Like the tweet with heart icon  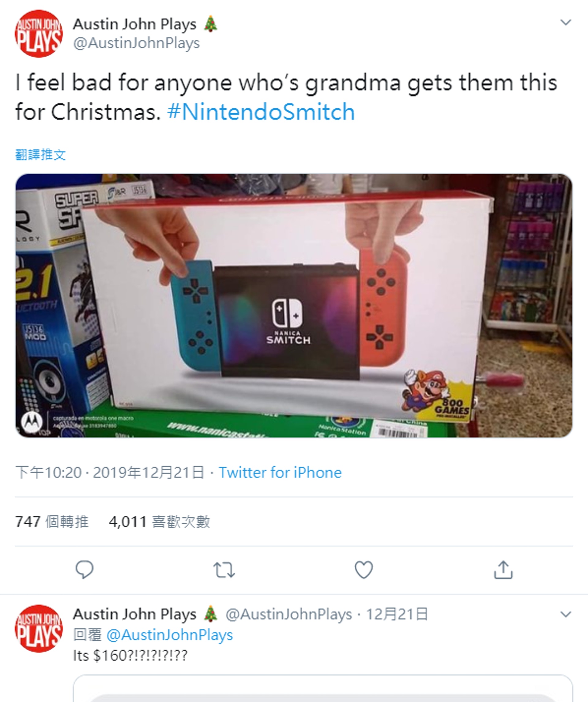tap(364, 570)
